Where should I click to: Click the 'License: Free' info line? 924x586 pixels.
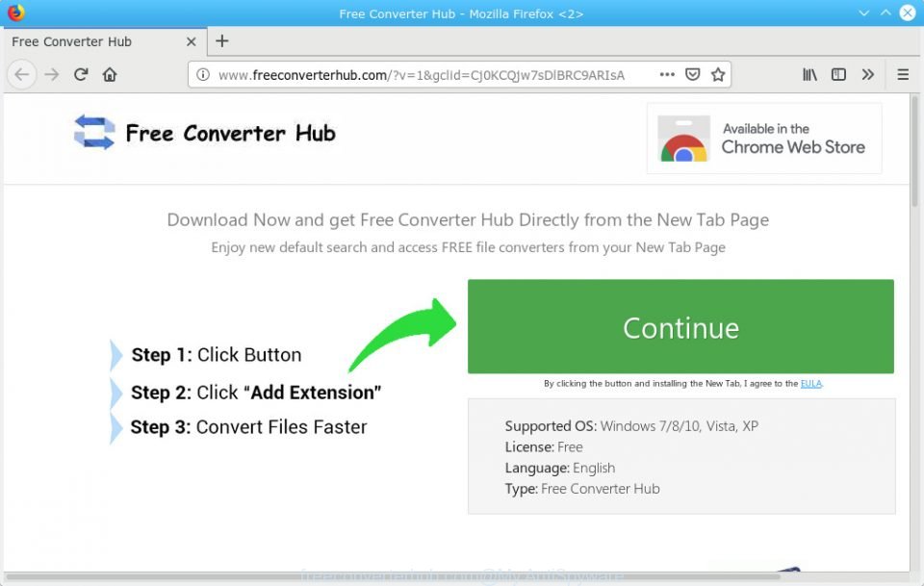tap(543, 447)
